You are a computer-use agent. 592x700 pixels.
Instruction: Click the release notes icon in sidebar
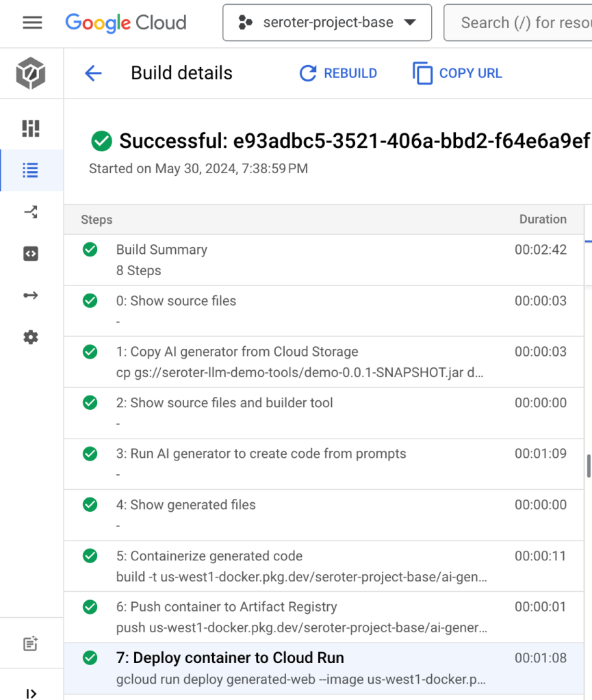click(x=31, y=643)
